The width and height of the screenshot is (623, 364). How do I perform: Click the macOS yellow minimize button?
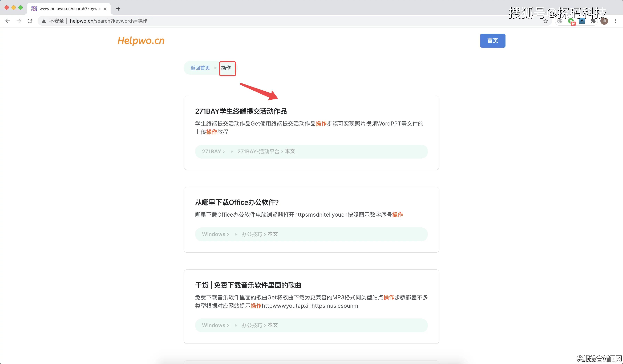click(14, 8)
